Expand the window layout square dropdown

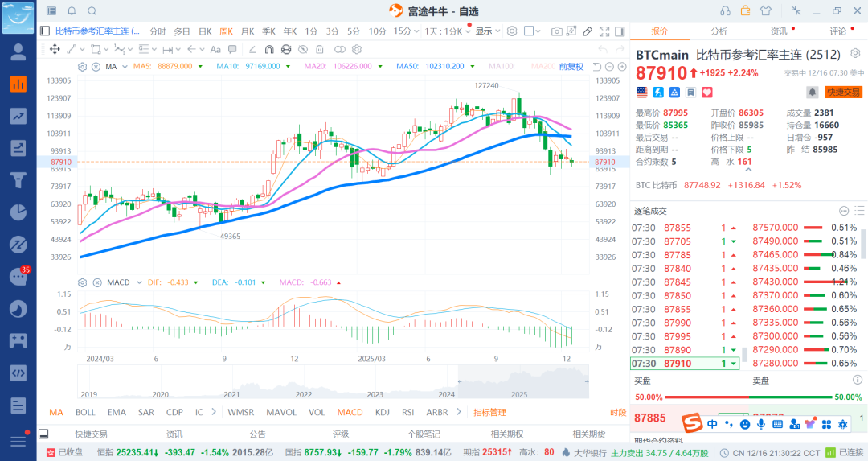click(x=532, y=31)
